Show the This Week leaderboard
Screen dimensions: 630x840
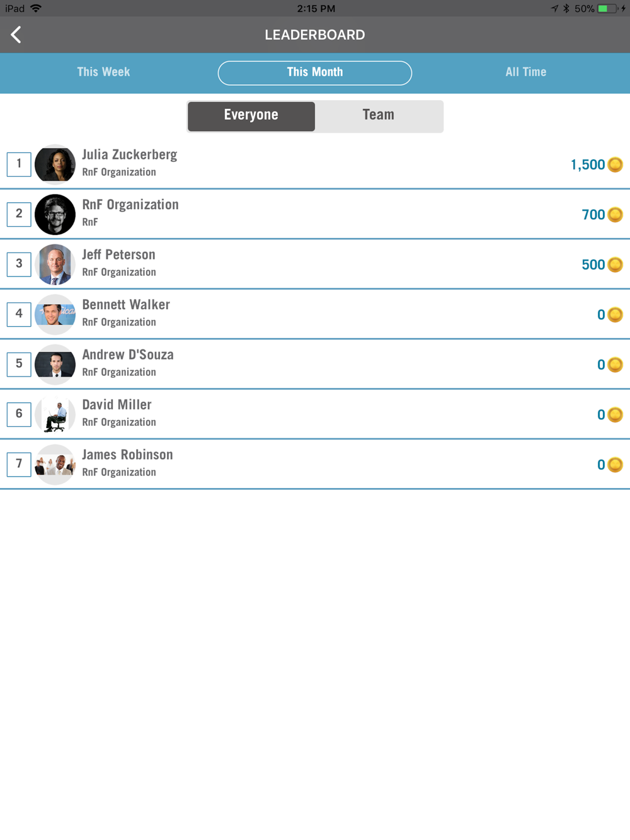(103, 72)
